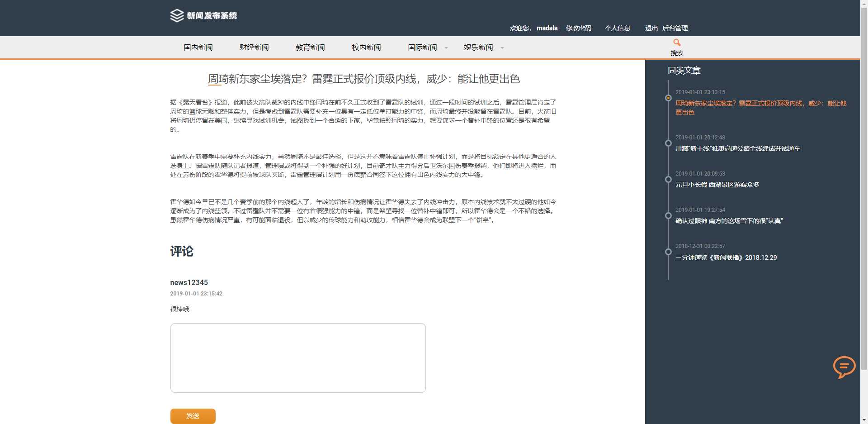Select the 国内新闻 menu item
The height and width of the screenshot is (424, 868).
pyautogui.click(x=198, y=47)
